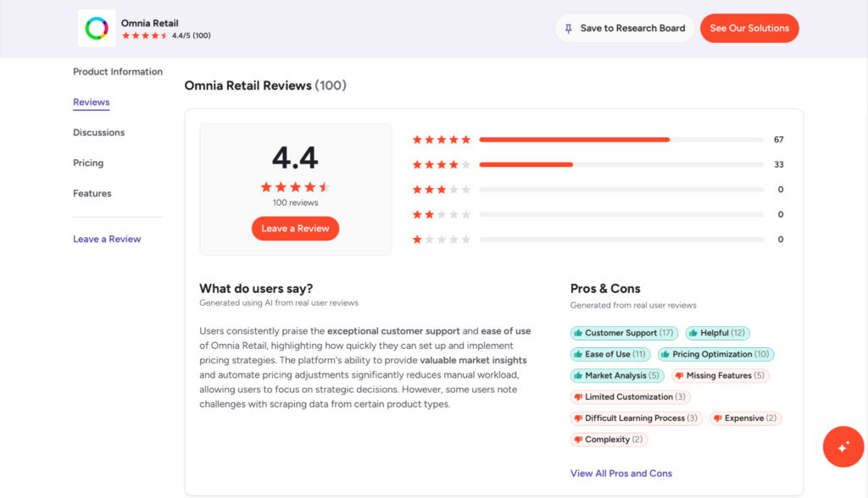Image resolution: width=868 pixels, height=498 pixels.
Task: Go to Product Information section
Action: pyautogui.click(x=118, y=71)
